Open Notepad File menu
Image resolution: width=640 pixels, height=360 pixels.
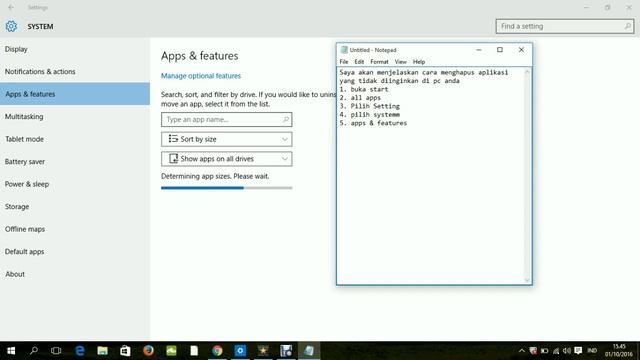[344, 62]
